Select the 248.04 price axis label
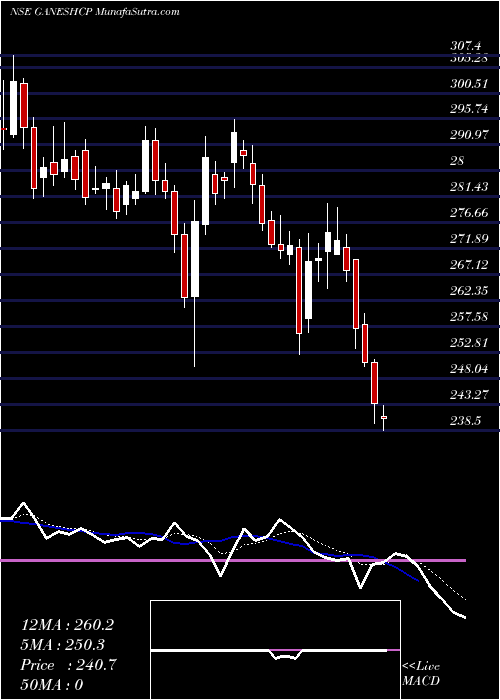The height and width of the screenshot is (700, 500). click(471, 369)
